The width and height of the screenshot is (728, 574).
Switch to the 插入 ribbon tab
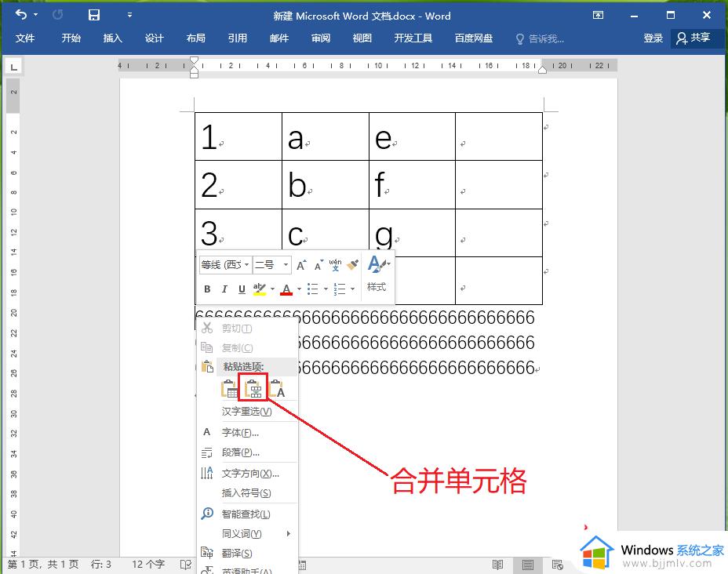coord(113,38)
